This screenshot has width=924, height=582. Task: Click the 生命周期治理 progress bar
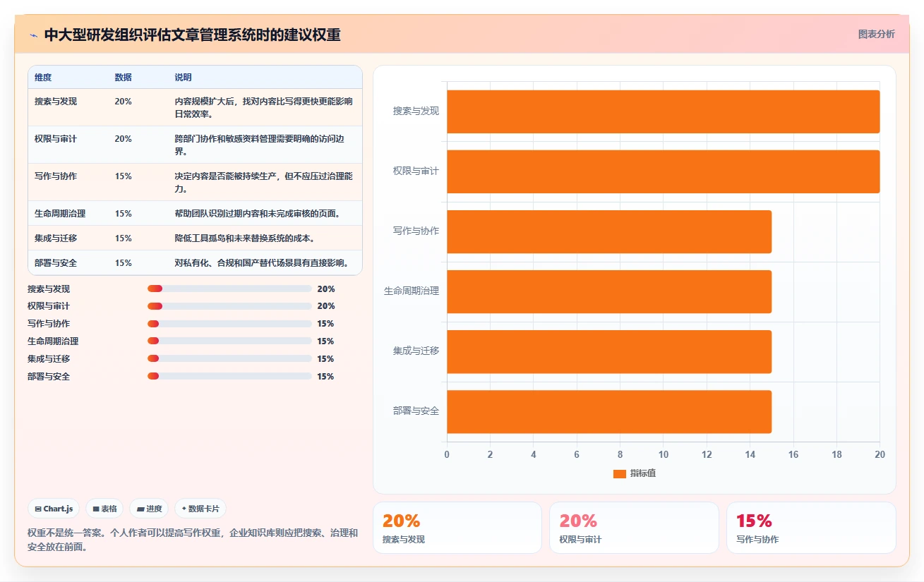[x=229, y=341]
